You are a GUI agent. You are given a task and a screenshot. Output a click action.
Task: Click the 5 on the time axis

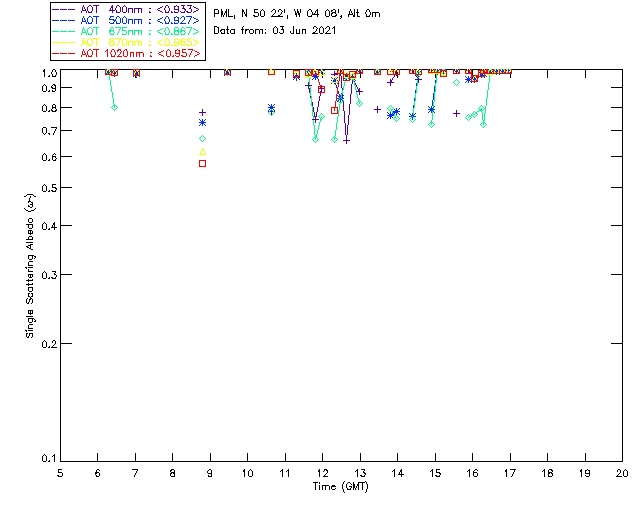coord(60,473)
